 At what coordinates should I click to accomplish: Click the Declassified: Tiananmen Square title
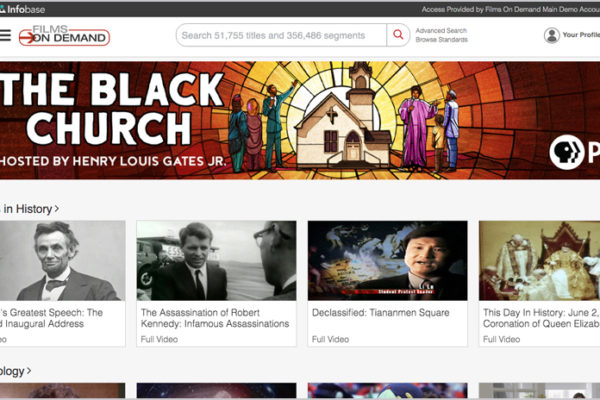381,313
